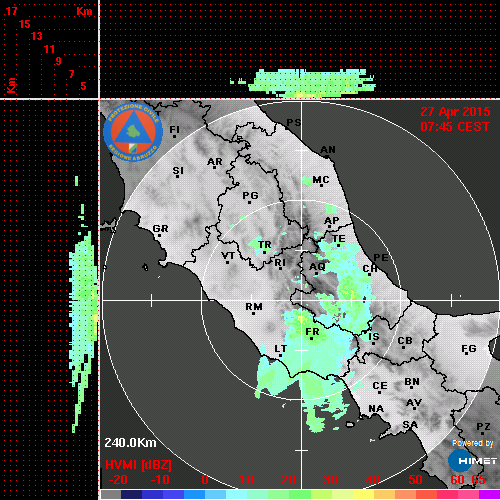Viewport: 500px width, 500px height.
Task: Click the AQ city label
Action: [317, 266]
